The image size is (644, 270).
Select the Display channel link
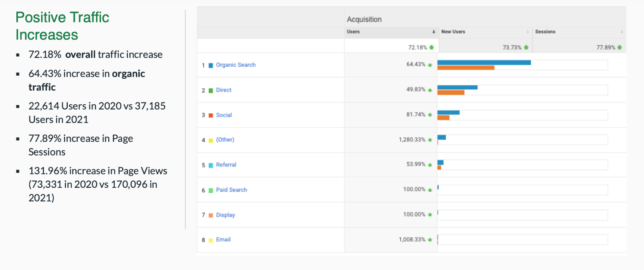225,215
